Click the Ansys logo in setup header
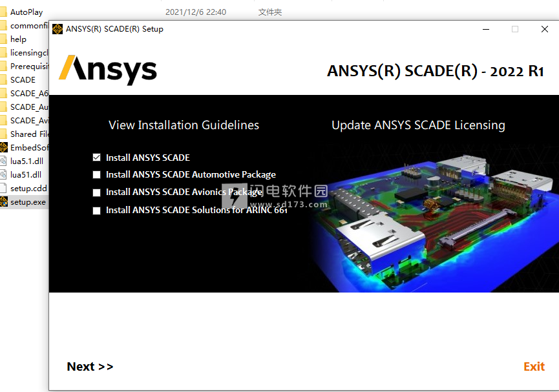 pos(108,70)
